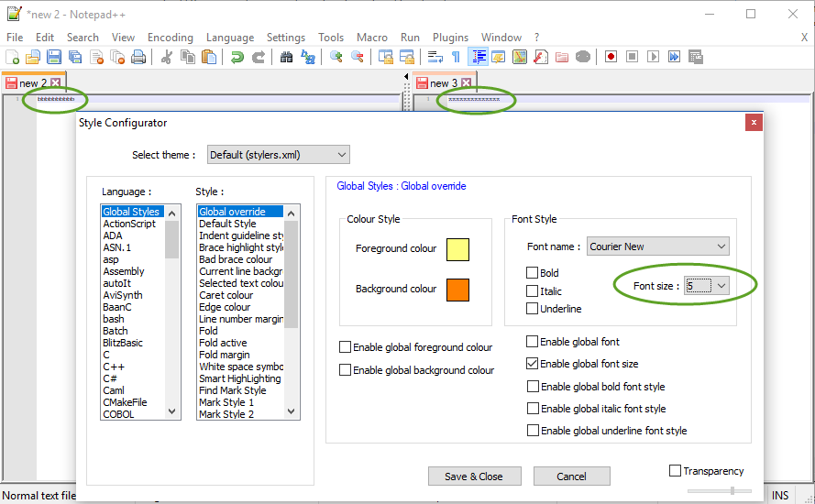
Task: Toggle synchronize horizontal scrolling icon
Action: click(406, 57)
